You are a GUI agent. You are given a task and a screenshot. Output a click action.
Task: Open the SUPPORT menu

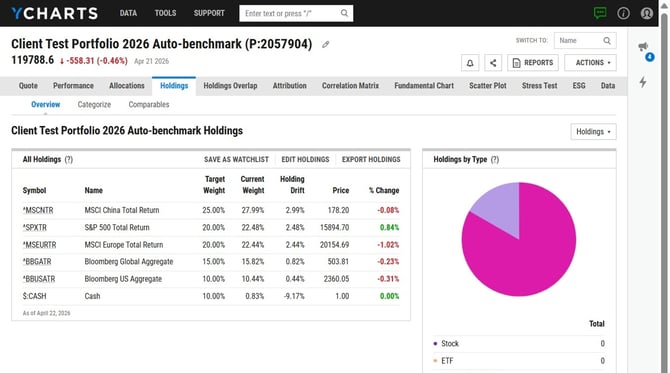[209, 13]
